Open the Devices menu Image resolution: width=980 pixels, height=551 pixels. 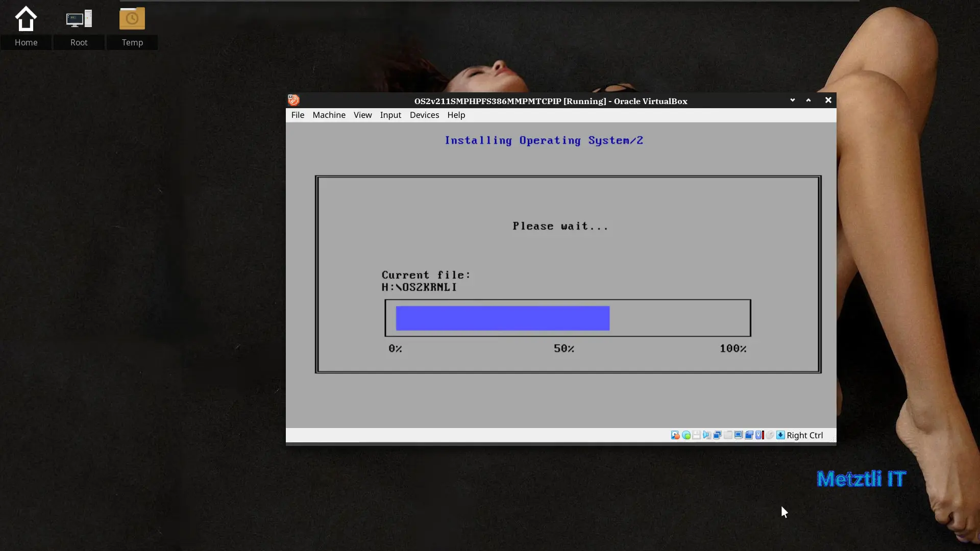point(424,115)
